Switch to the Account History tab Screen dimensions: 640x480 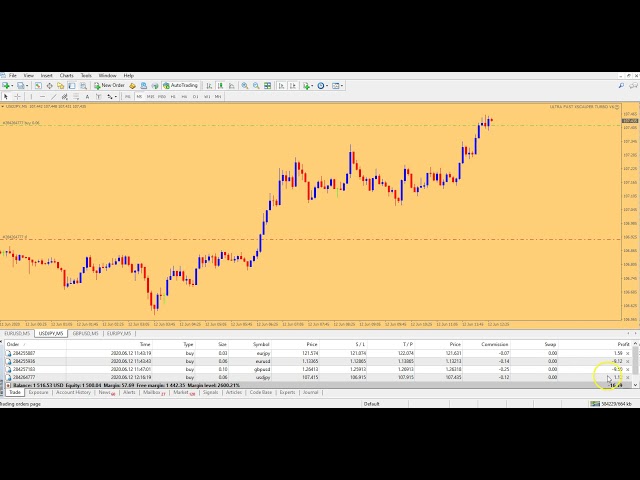73,393
